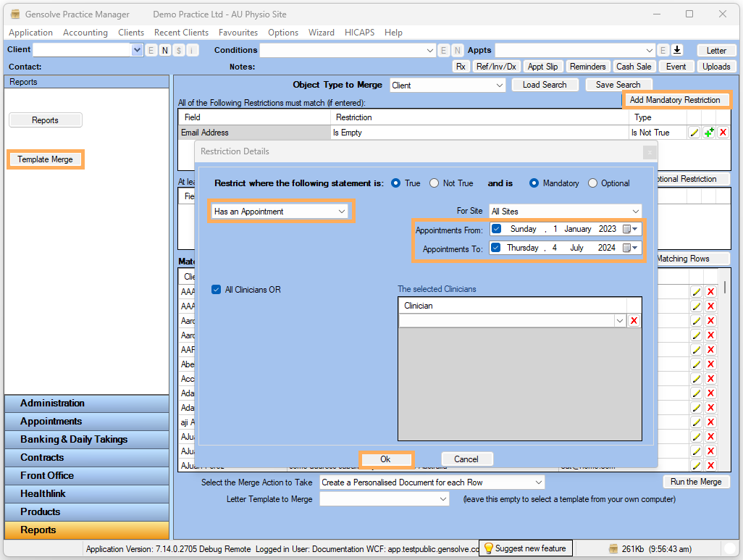Click the N icon beside the Conditions dropdown
This screenshot has height=560, width=743.
pyautogui.click(x=457, y=50)
